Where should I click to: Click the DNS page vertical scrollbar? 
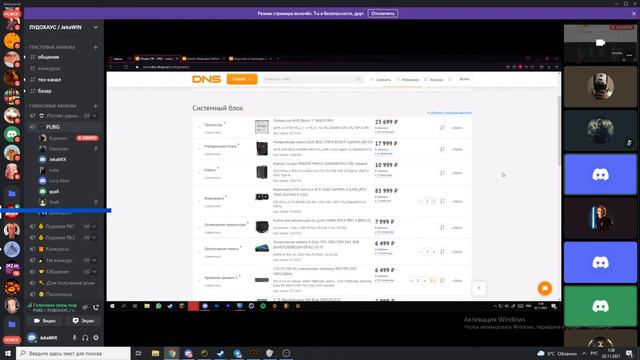(559, 131)
